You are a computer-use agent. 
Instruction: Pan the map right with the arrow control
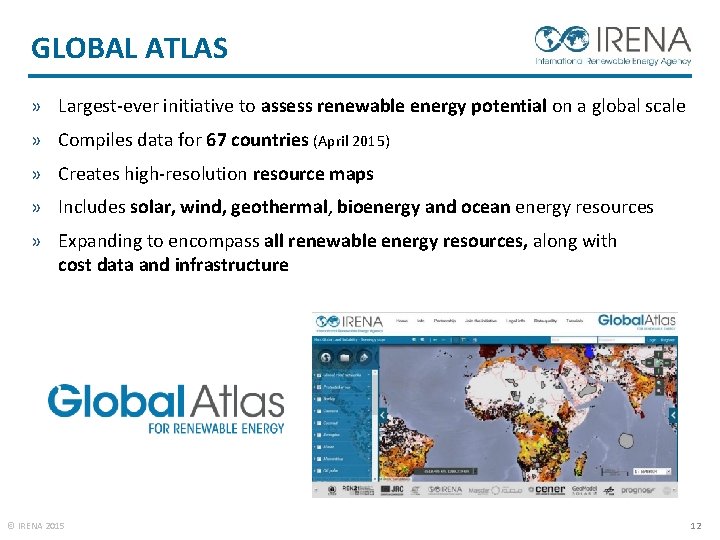pyautogui.click(x=667, y=363)
